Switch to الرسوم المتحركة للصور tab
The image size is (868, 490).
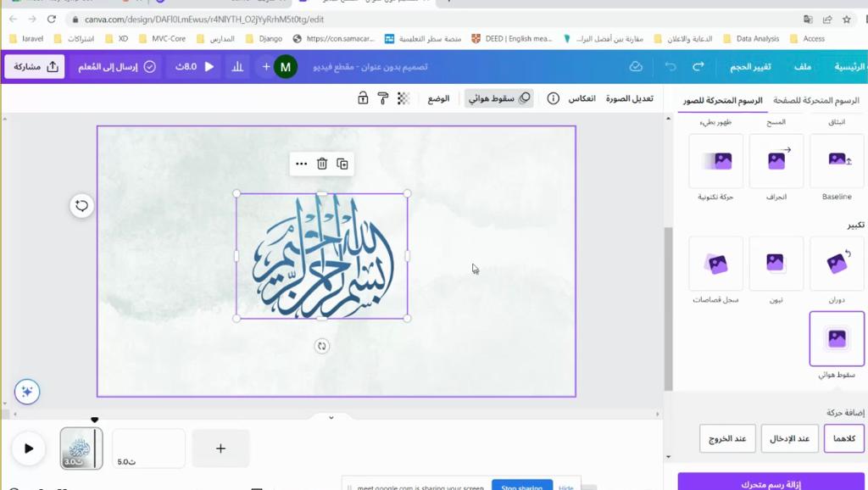(x=722, y=100)
